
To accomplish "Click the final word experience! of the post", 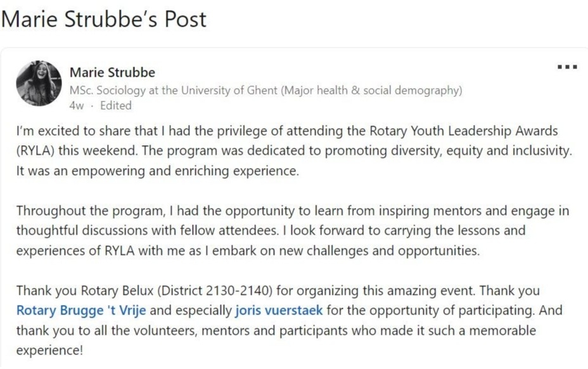I will 49,350.
